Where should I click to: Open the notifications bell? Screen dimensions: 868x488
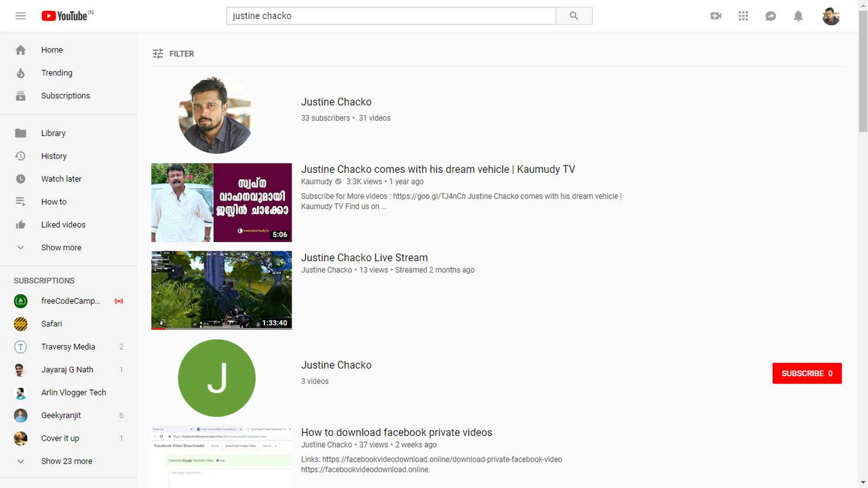tap(798, 16)
